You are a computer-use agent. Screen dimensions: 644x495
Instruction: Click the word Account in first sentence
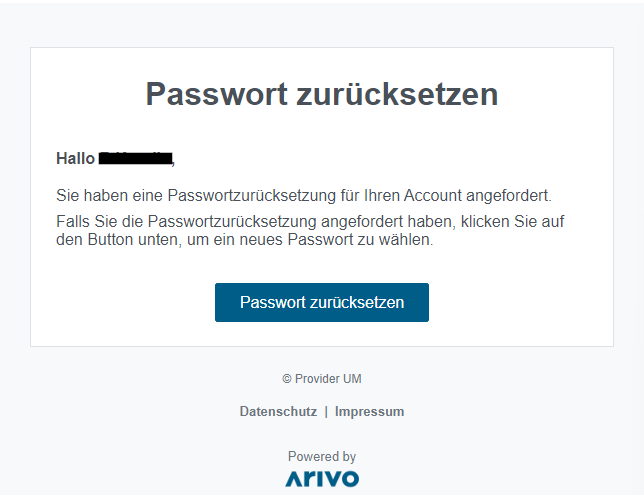pyautogui.click(x=433, y=196)
